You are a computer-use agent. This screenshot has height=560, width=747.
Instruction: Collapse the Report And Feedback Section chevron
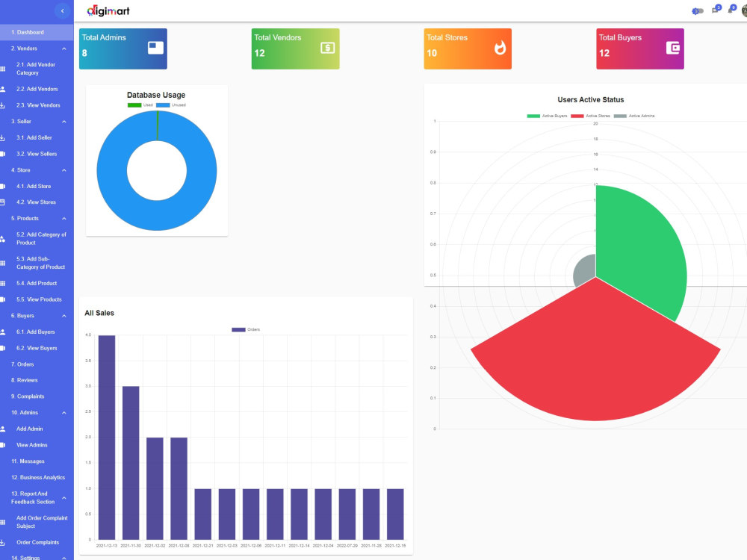[63, 498]
